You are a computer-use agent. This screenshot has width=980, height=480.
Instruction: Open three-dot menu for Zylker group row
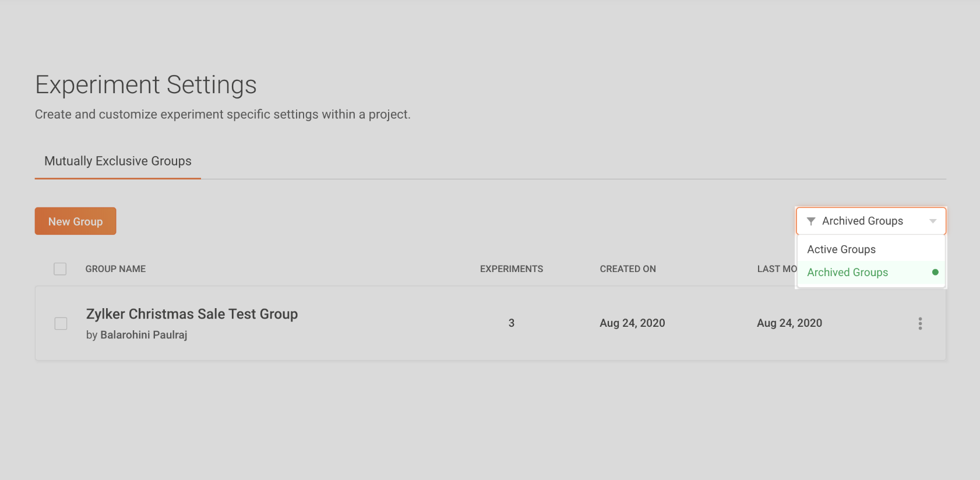(920, 323)
